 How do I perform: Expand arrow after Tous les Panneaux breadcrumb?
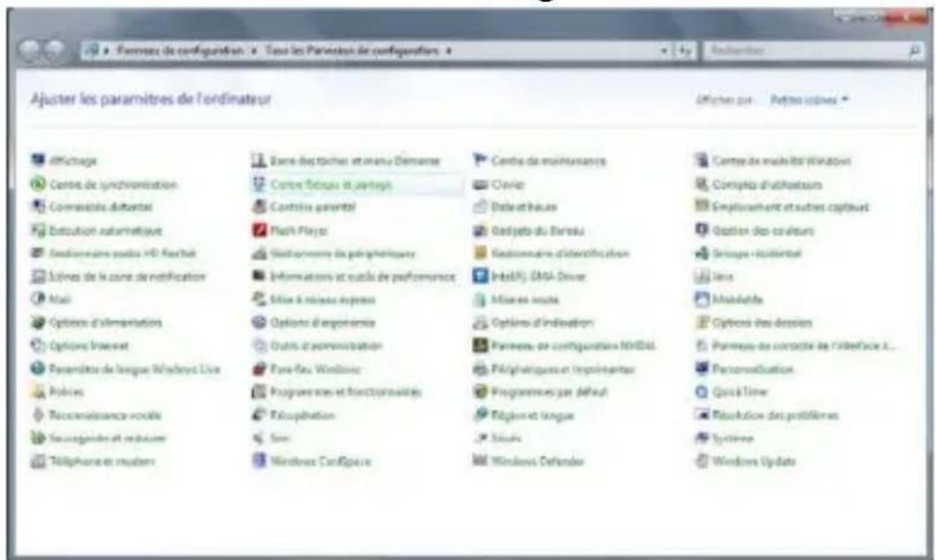pos(449,51)
